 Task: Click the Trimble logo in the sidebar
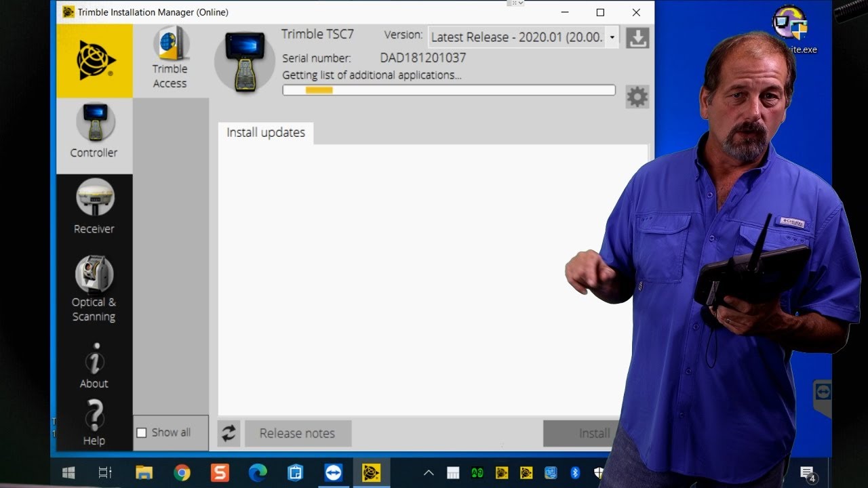click(95, 61)
